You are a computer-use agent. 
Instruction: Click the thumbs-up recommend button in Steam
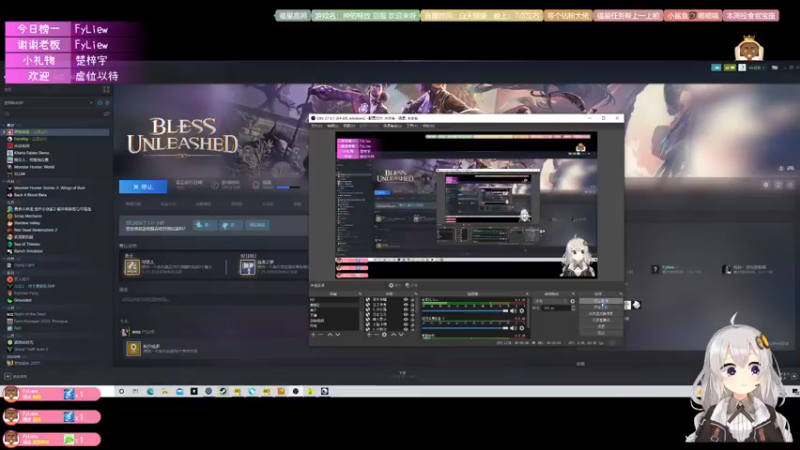[204, 224]
